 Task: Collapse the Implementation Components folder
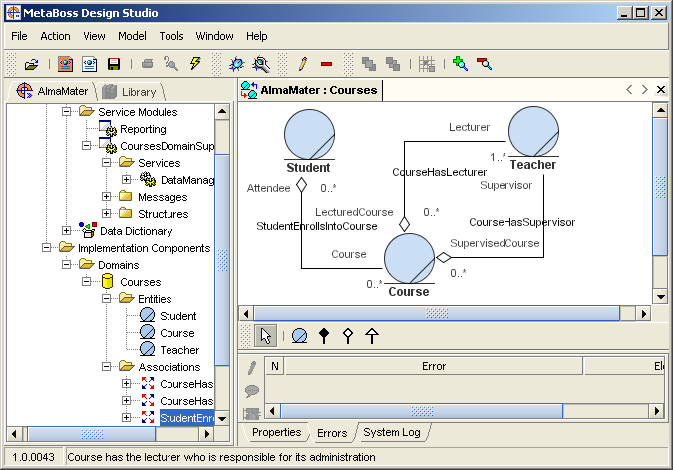(46, 248)
